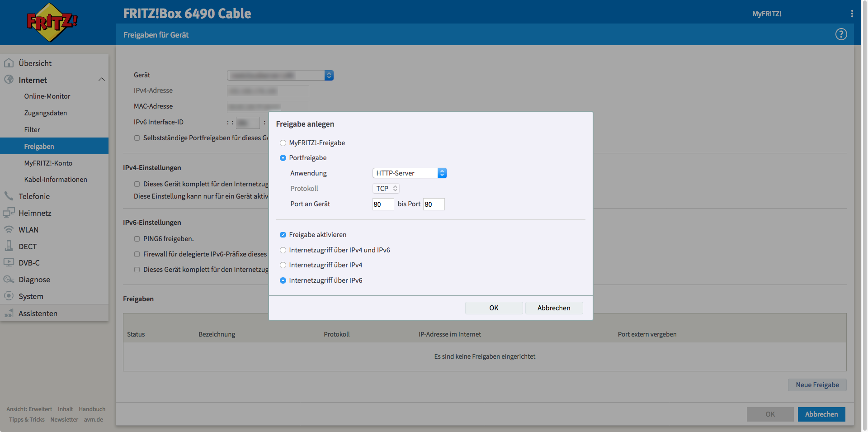Click the Port an Gerät input field

click(x=382, y=204)
